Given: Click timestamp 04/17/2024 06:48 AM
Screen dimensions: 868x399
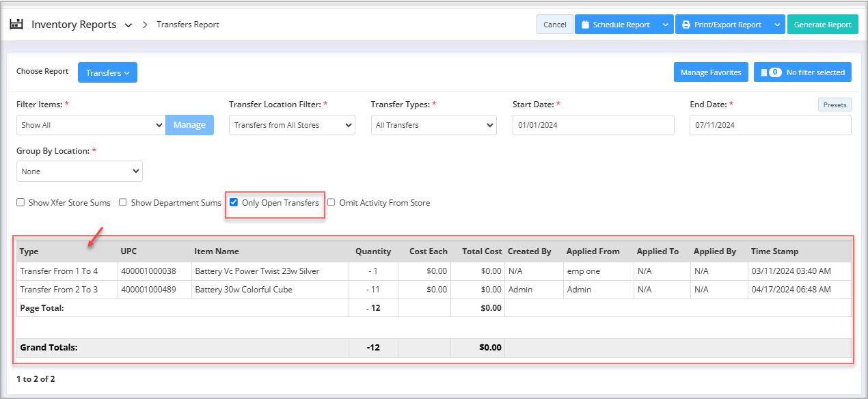Looking at the screenshot, I should [791, 290].
